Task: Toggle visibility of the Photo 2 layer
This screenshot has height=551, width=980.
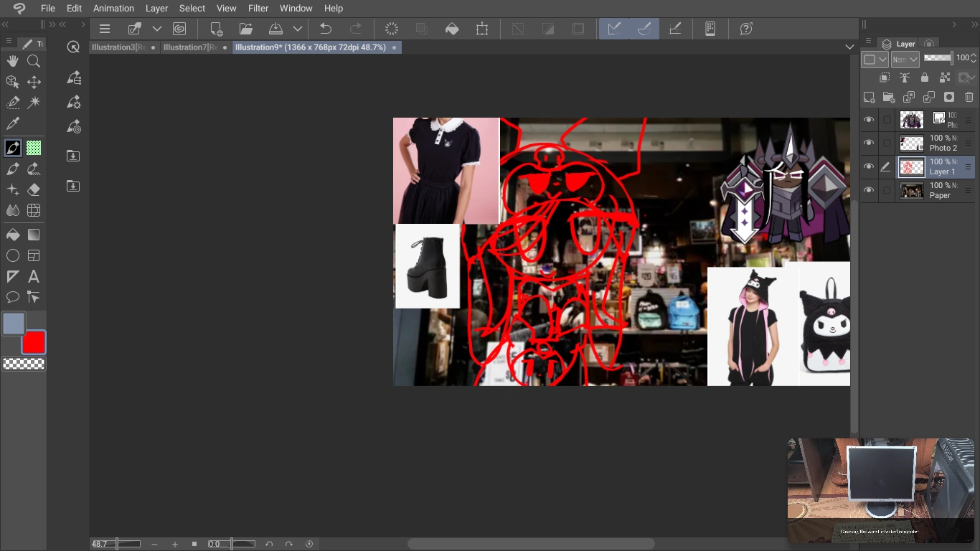Action: [x=869, y=143]
